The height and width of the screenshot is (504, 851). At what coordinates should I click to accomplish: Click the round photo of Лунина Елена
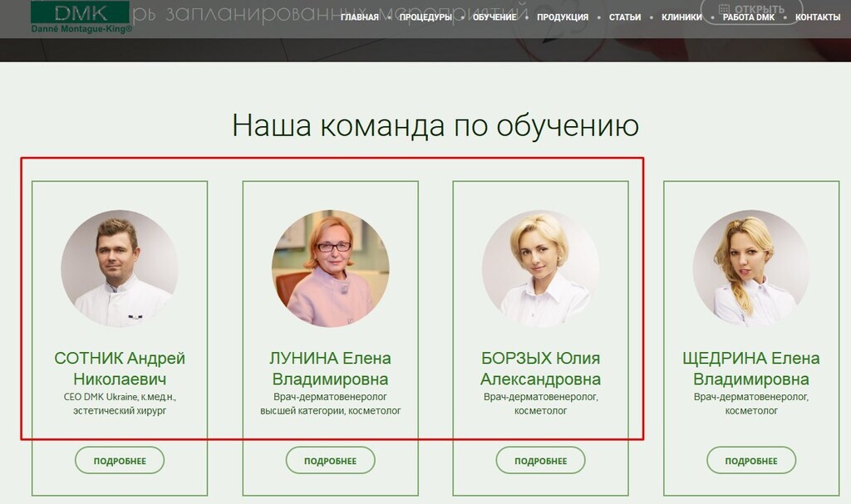pyautogui.click(x=330, y=268)
